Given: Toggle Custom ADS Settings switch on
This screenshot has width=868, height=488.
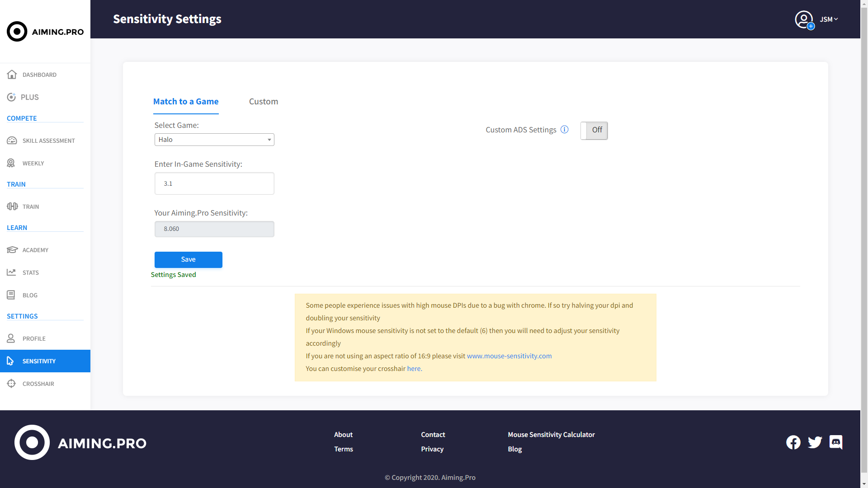Looking at the screenshot, I should (x=594, y=131).
